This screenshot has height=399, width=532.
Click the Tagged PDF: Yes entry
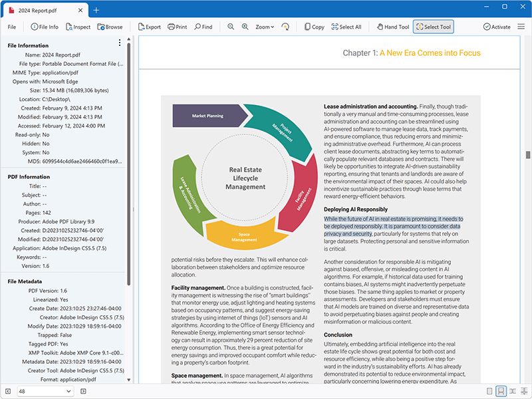(48, 344)
